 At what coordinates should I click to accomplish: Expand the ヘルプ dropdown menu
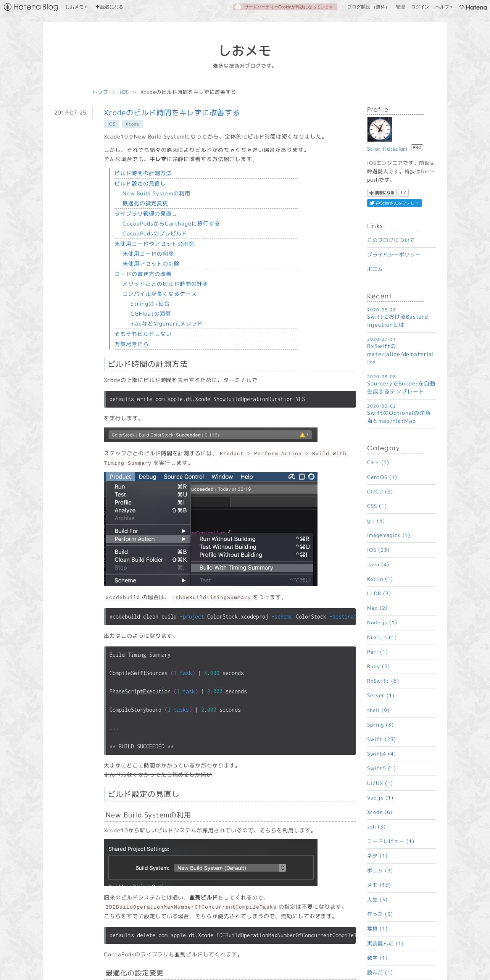443,7
